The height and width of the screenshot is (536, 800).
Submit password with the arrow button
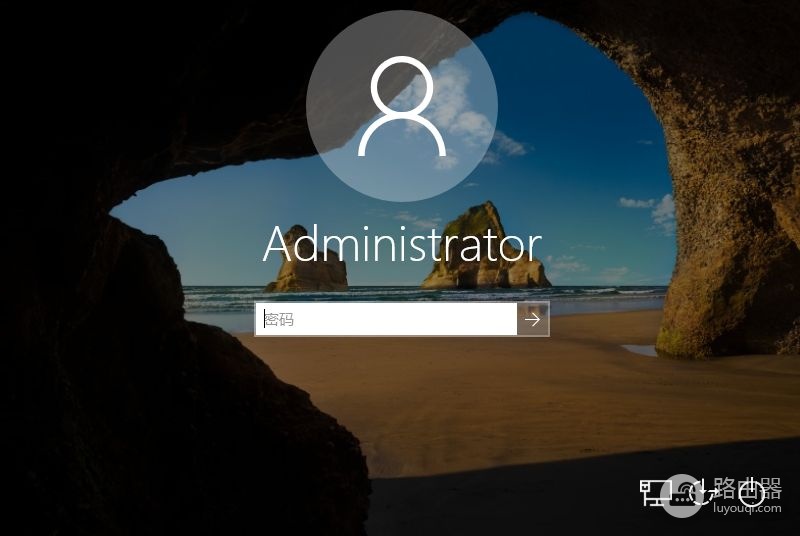click(533, 319)
